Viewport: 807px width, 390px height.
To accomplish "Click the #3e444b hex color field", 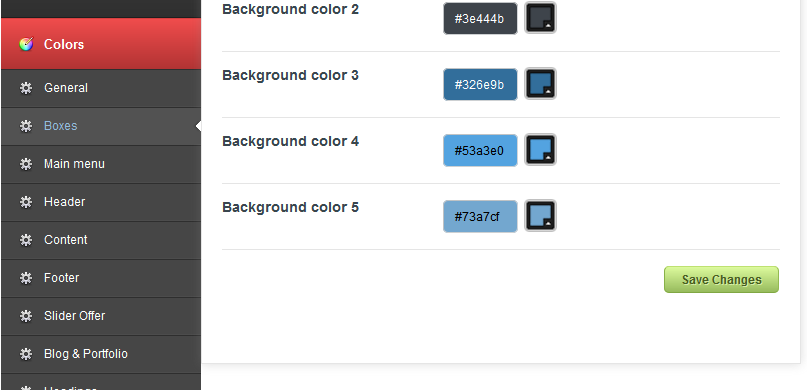I will (480, 19).
